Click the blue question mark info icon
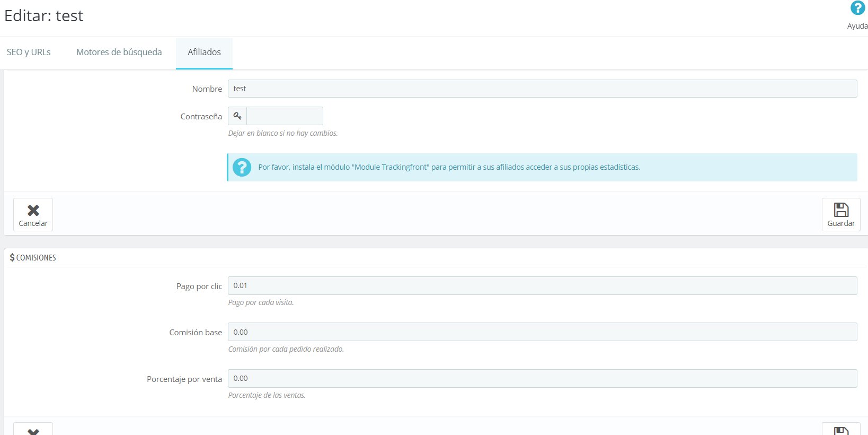The width and height of the screenshot is (868, 435). click(242, 167)
